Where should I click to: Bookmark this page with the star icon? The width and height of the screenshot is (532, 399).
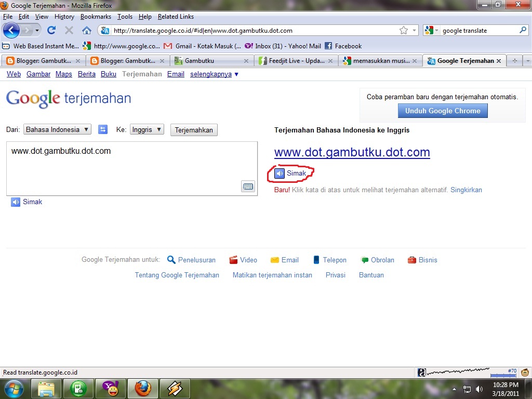click(403, 31)
